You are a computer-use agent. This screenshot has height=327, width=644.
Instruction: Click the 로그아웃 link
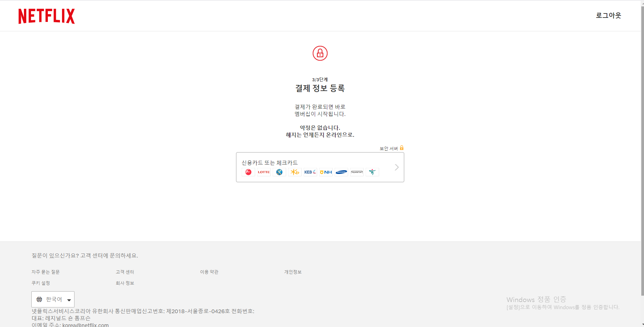tap(608, 16)
